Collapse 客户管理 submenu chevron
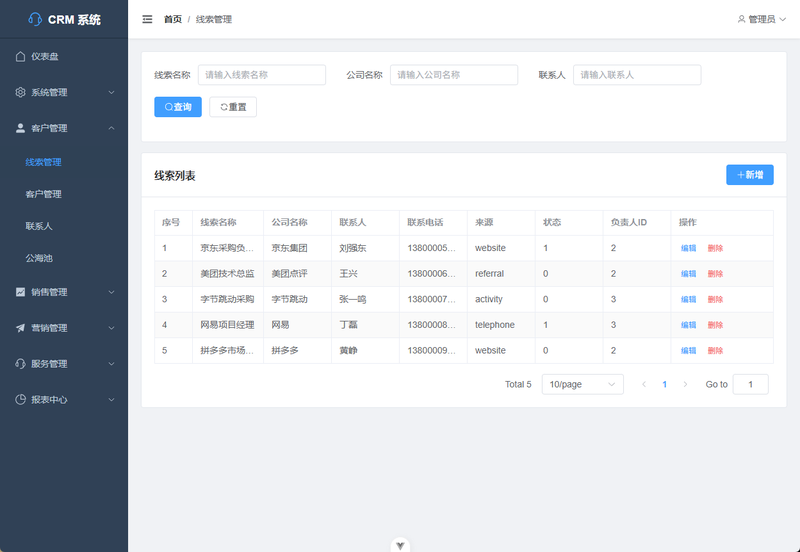800x552 pixels. (x=111, y=128)
